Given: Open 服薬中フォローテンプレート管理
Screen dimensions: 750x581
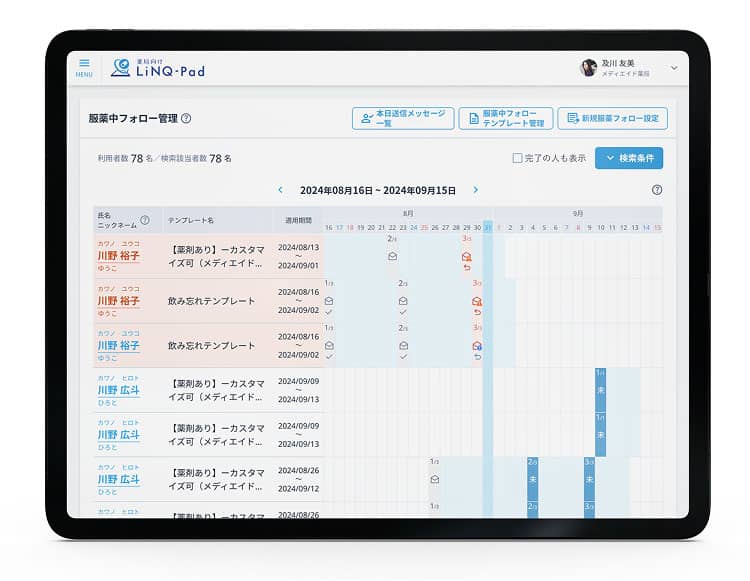Looking at the screenshot, I should click(x=505, y=118).
